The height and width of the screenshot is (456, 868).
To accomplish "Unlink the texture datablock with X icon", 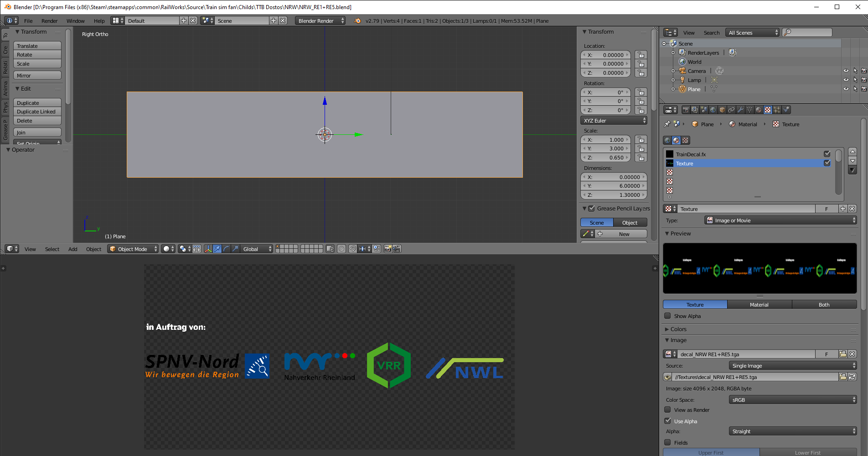I will click(x=852, y=209).
